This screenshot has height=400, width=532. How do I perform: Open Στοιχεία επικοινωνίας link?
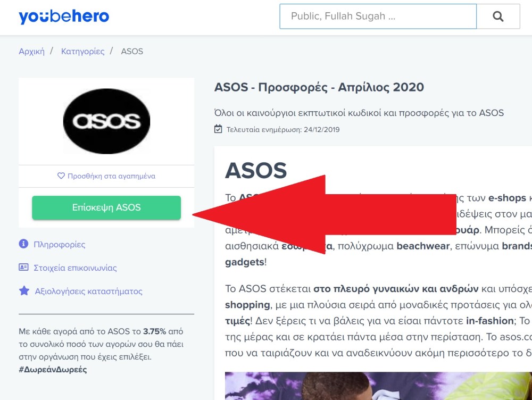coord(75,268)
